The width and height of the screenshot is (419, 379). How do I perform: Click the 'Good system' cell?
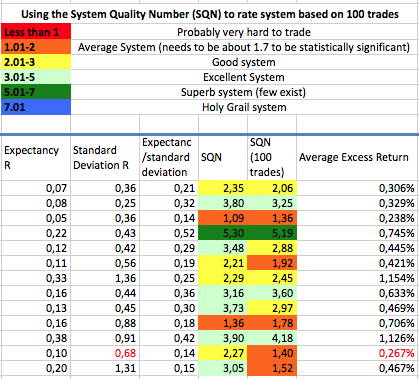tap(244, 62)
